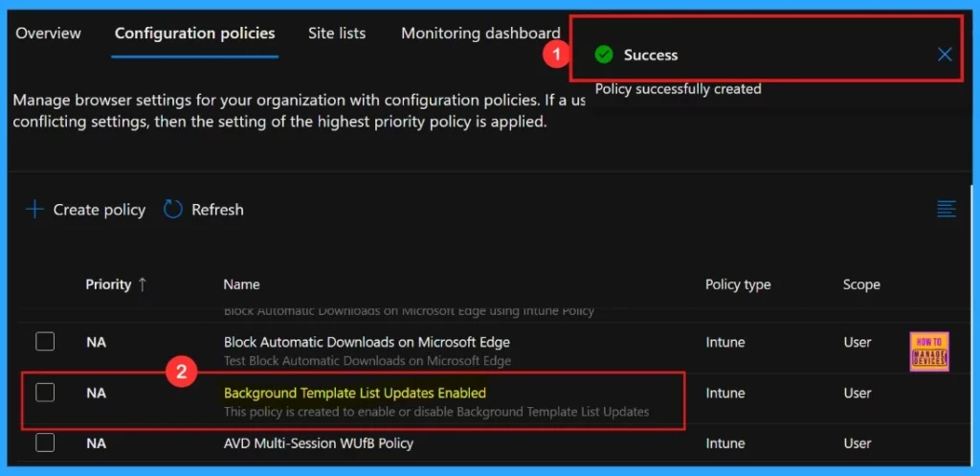Click the Priority ascending sort arrow

point(142,284)
